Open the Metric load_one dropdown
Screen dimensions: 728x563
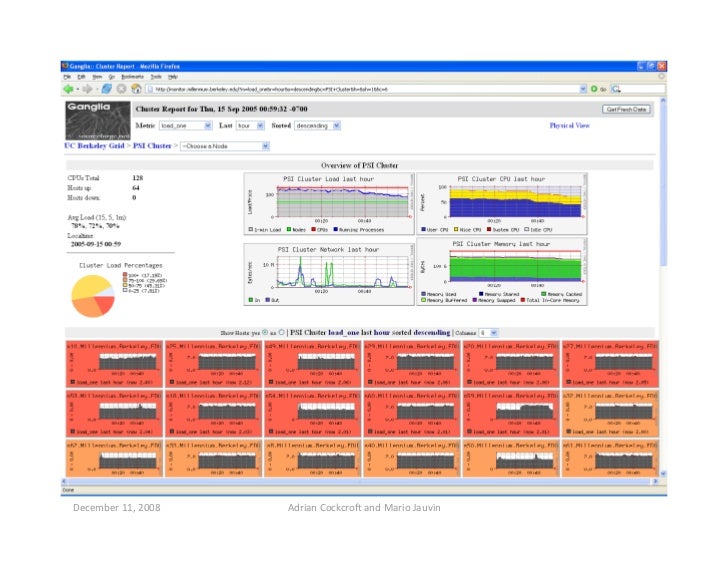(x=186, y=126)
